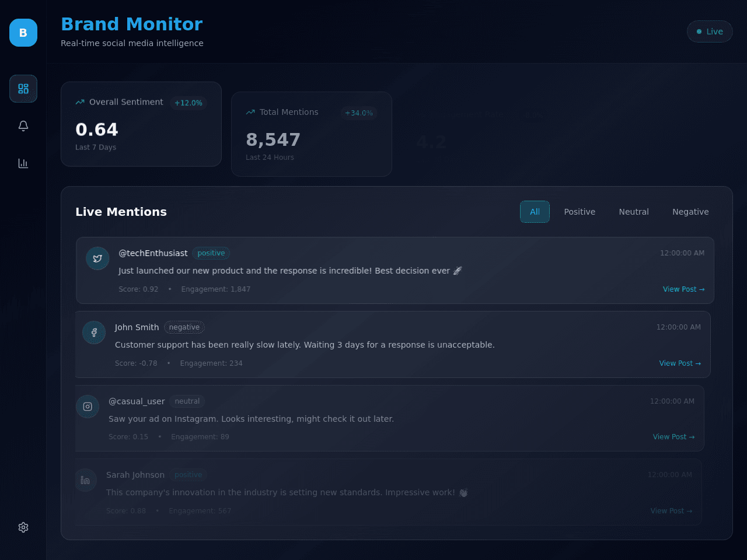Click 'Engagement: 89' text
Viewport: 747px width, 560px height.
200,437
